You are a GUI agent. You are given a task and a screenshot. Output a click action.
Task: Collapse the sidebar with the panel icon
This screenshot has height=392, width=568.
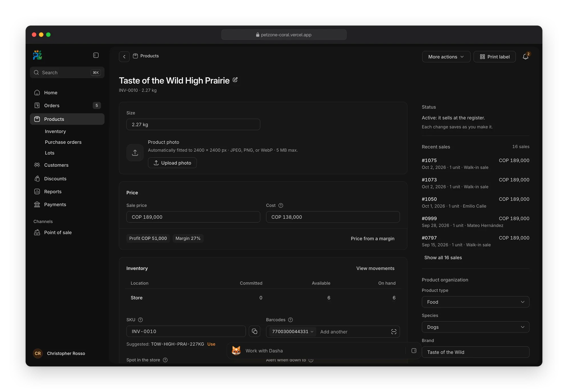[x=96, y=55]
